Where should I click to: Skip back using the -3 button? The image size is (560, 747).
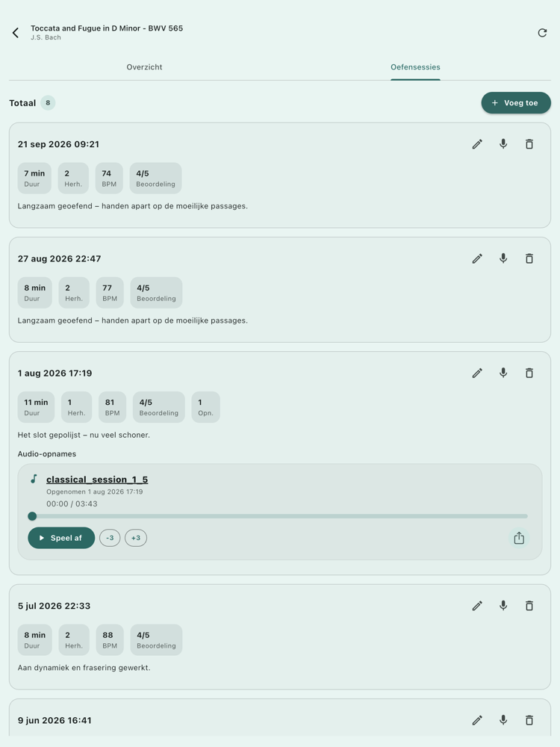click(x=110, y=538)
